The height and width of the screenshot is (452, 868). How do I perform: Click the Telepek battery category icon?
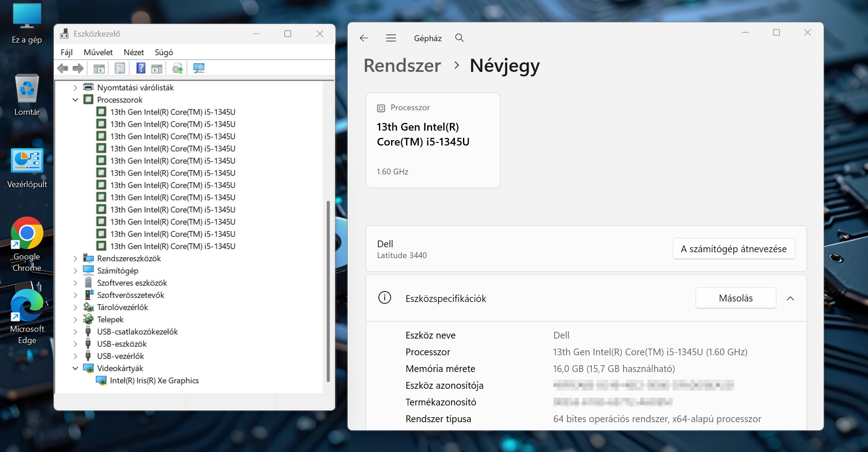coord(89,320)
